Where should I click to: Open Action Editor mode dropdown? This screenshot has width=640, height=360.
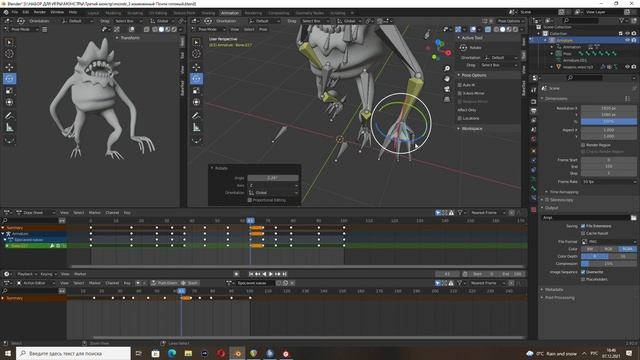click(36, 283)
